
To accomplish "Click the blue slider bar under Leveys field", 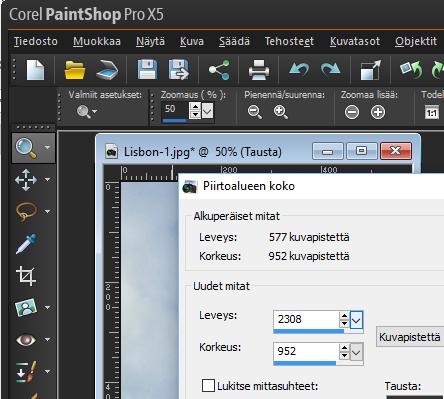I will tap(308, 331).
